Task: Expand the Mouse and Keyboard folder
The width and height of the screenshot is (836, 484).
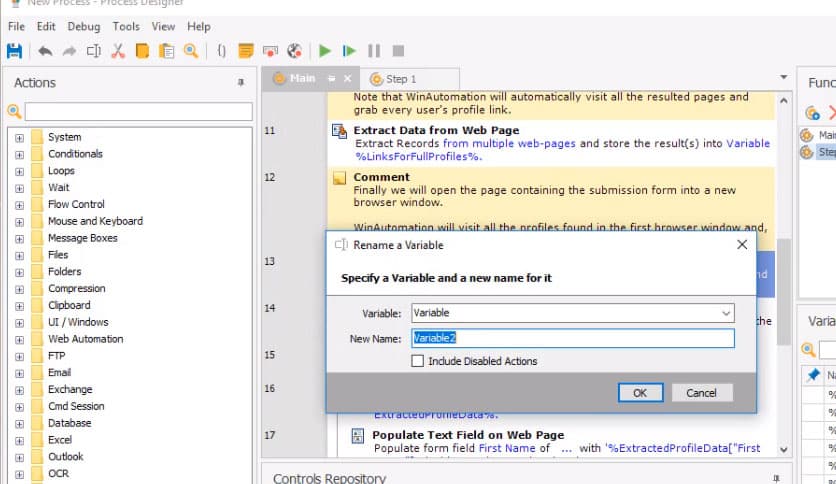Action: click(19, 222)
